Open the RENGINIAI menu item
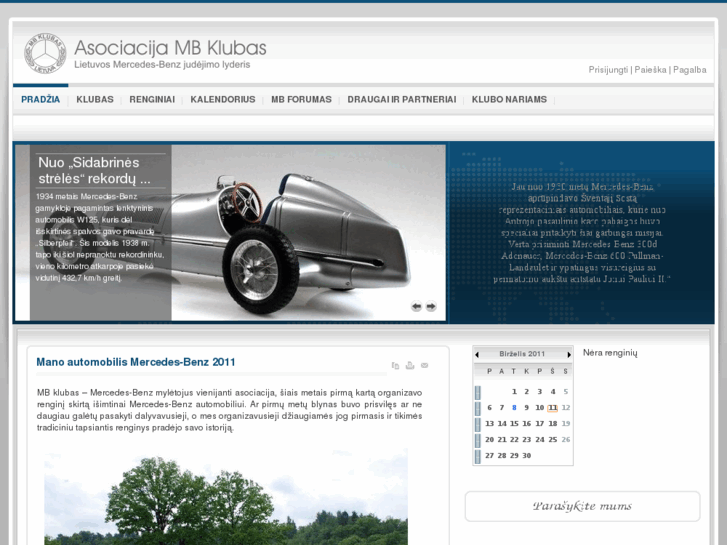Screen dimensions: 727x545 pyautogui.click(x=152, y=99)
